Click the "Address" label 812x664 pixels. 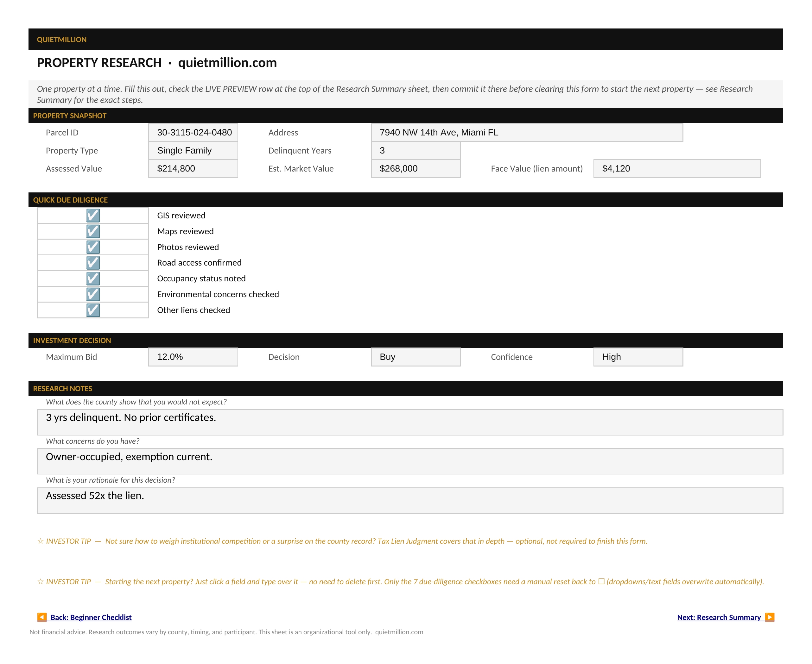[283, 133]
